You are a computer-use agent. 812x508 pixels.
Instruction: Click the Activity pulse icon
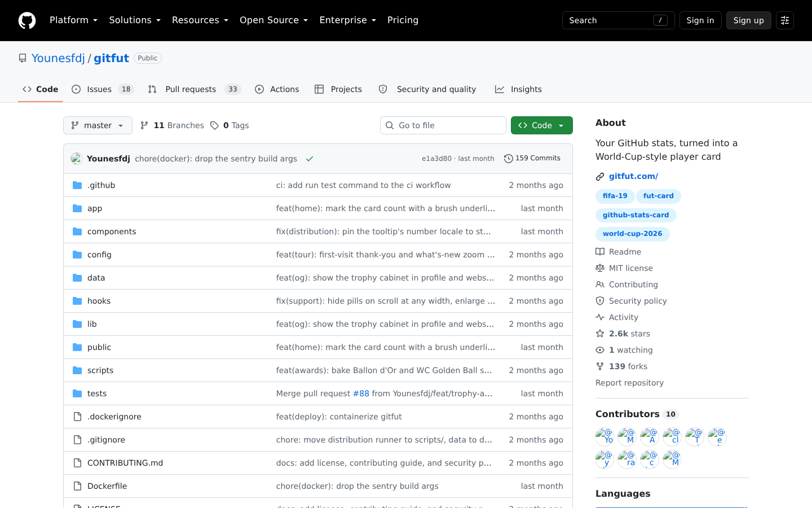coord(600,317)
